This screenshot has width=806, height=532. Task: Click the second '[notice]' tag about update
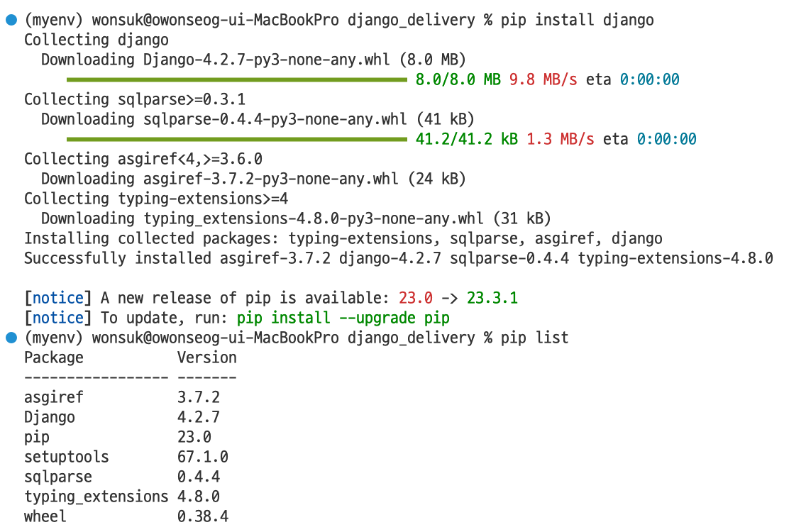(58, 318)
